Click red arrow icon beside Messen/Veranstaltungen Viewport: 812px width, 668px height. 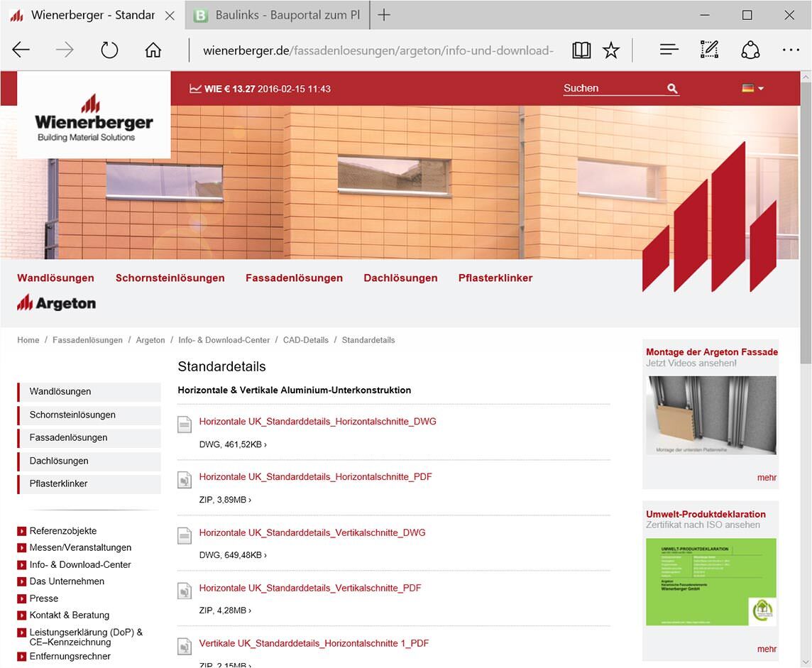(x=22, y=548)
